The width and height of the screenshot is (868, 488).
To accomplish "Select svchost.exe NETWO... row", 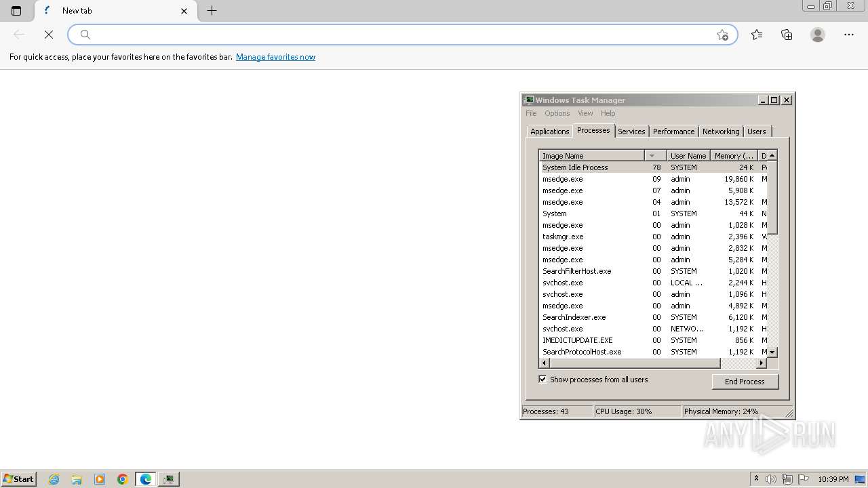I will (653, 329).
